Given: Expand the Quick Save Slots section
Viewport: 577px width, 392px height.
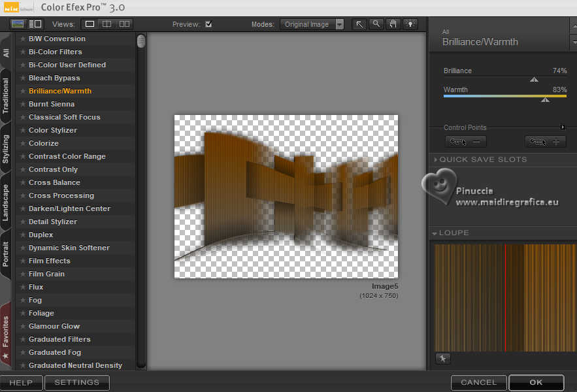Looking at the screenshot, I should click(435, 159).
